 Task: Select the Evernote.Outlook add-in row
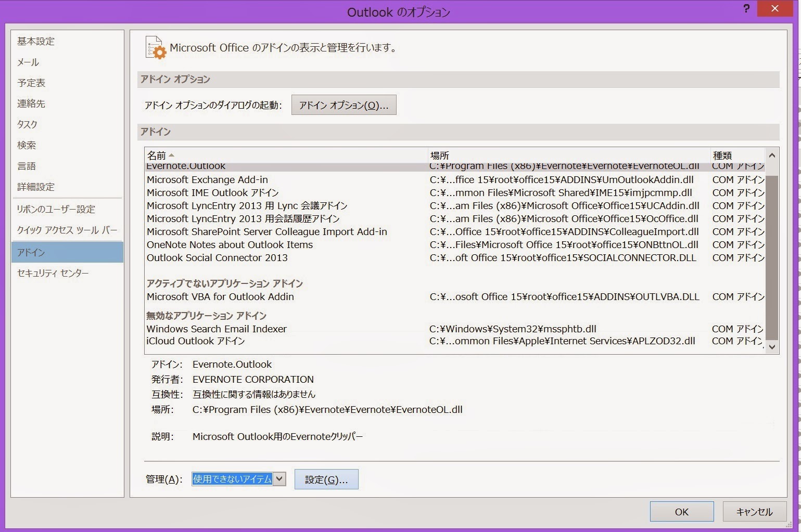(454, 166)
